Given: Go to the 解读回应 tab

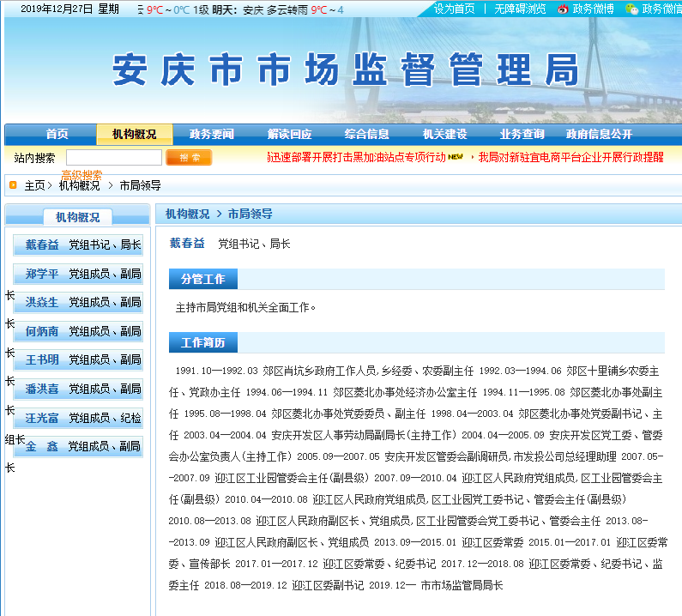Looking at the screenshot, I should point(289,134).
